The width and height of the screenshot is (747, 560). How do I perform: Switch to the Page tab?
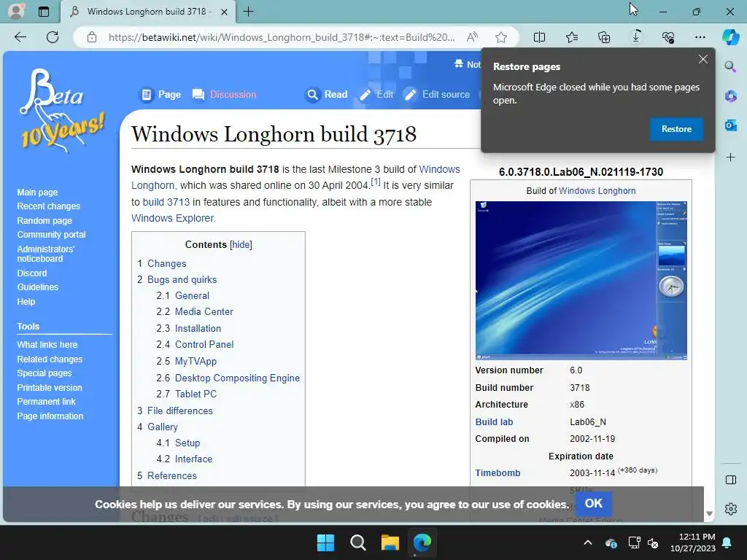click(160, 95)
